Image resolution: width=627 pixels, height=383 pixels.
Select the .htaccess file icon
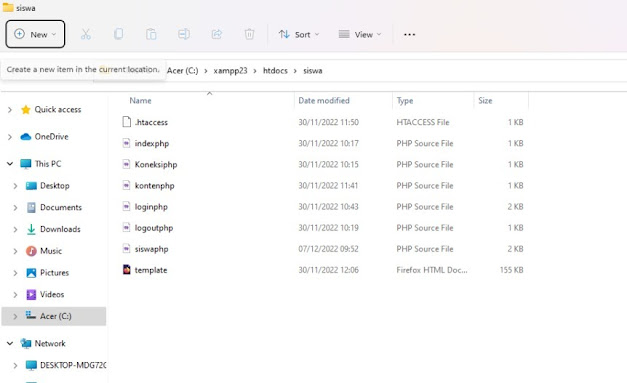click(x=126, y=122)
